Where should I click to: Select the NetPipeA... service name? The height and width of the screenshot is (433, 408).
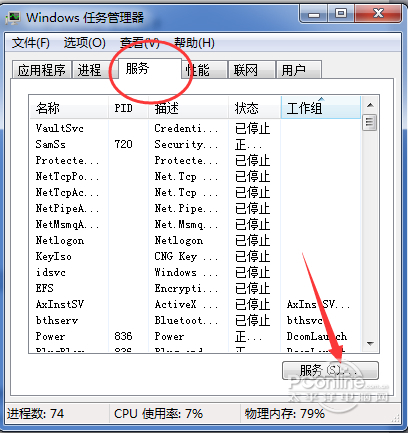click(67, 208)
